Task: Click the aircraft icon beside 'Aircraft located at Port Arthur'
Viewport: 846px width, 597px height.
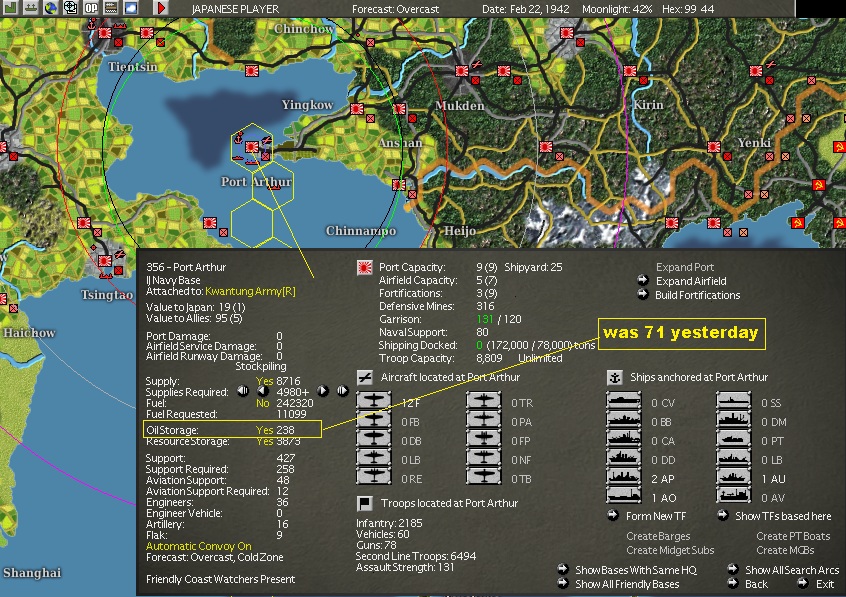Action: tap(365, 378)
